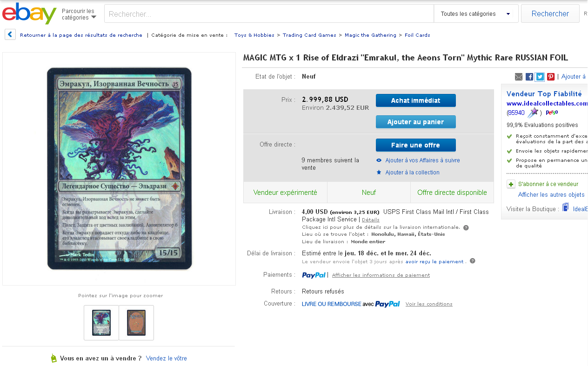The width and height of the screenshot is (588, 366).
Task: Share listing via email icon
Action: [x=519, y=77]
